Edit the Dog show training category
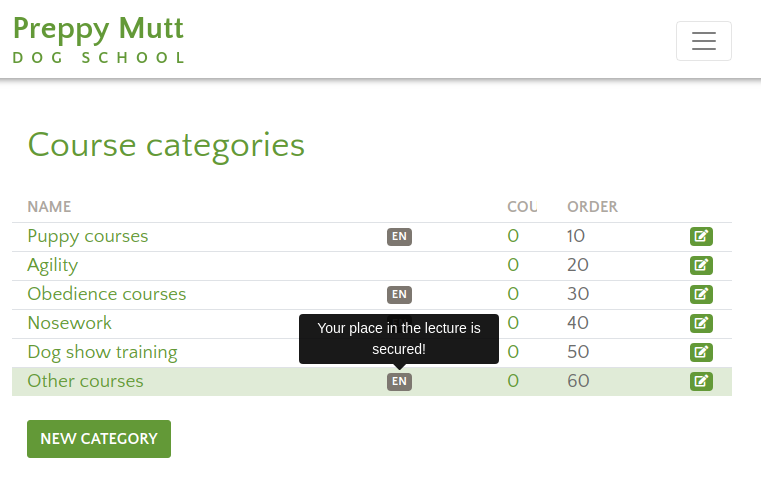This screenshot has height=490, width=761. pyautogui.click(x=701, y=353)
